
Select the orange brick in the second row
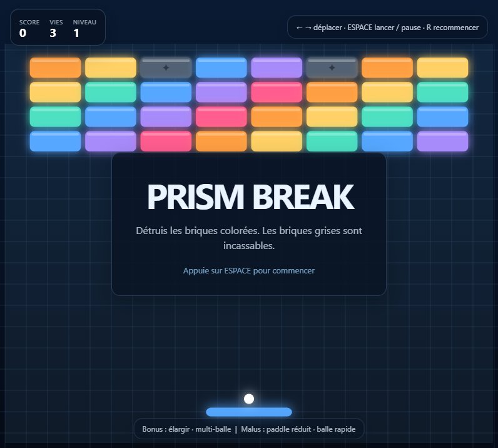coord(332,92)
